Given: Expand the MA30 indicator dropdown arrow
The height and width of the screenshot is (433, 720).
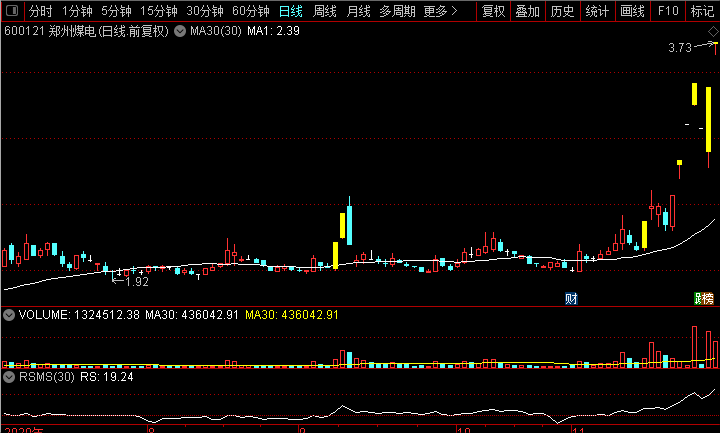Looking at the screenshot, I should click(180, 31).
